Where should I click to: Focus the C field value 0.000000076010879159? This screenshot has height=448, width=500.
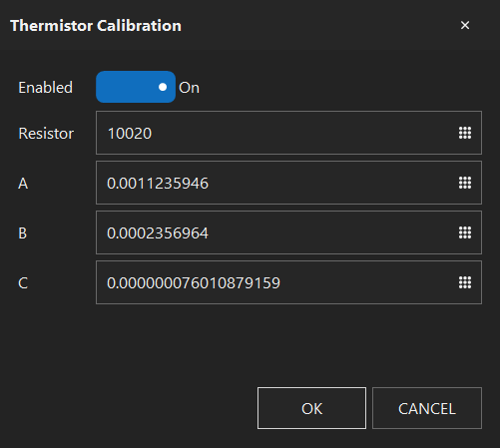[x=288, y=282]
